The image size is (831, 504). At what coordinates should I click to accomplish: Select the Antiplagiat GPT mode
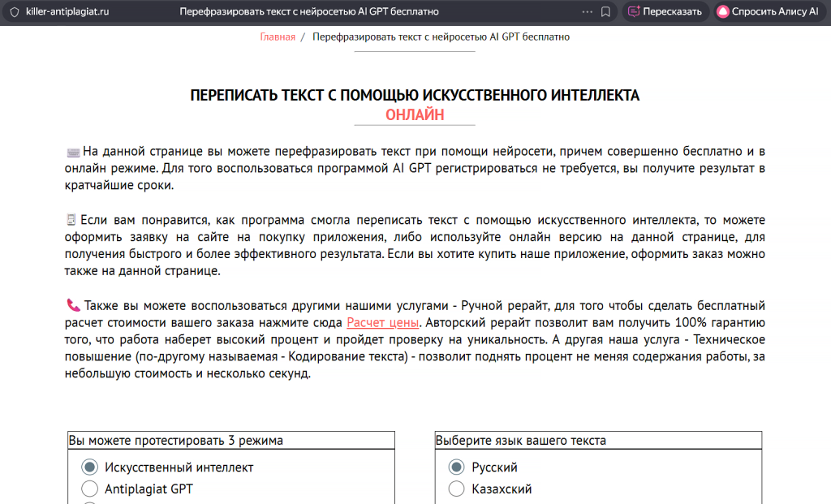tap(91, 489)
